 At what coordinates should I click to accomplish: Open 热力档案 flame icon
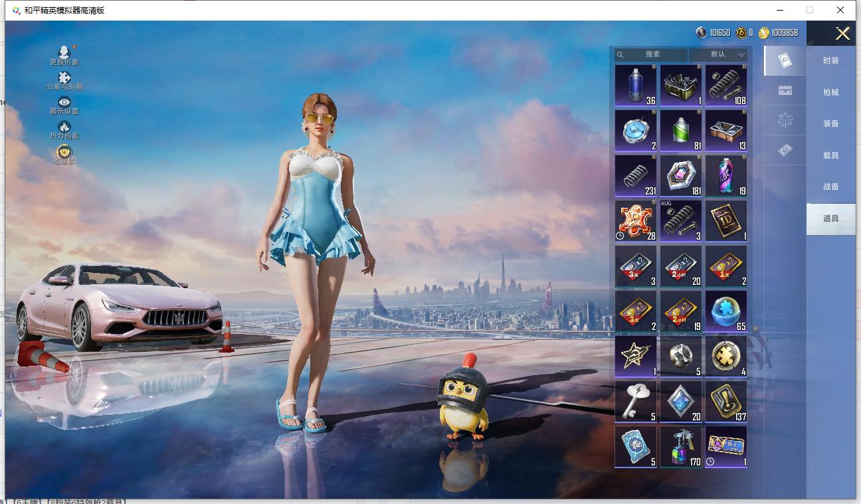pos(64,127)
